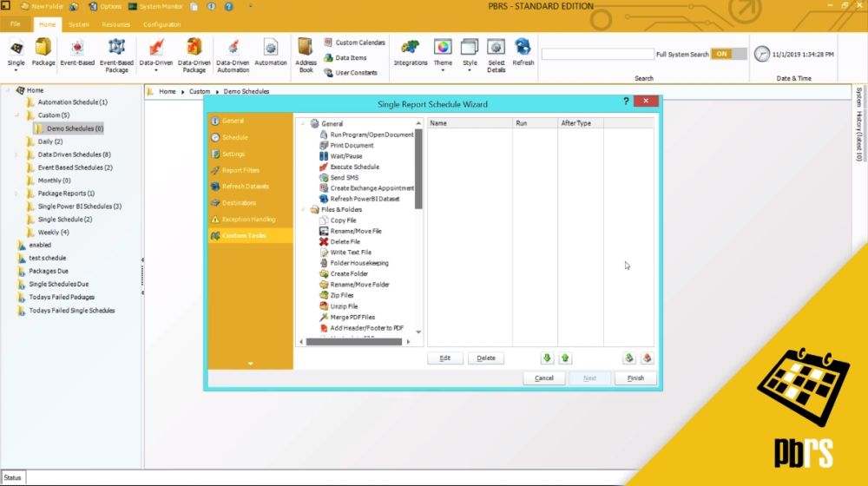Click Data-Driven Automation icon

233,56
